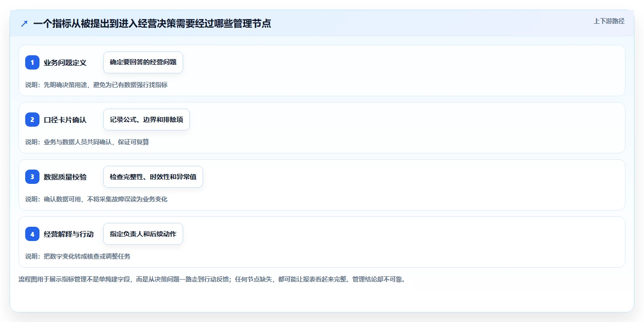Viewport: 644px width, 322px height.
Task: Click the flowchart title heading
Action: (x=152, y=23)
